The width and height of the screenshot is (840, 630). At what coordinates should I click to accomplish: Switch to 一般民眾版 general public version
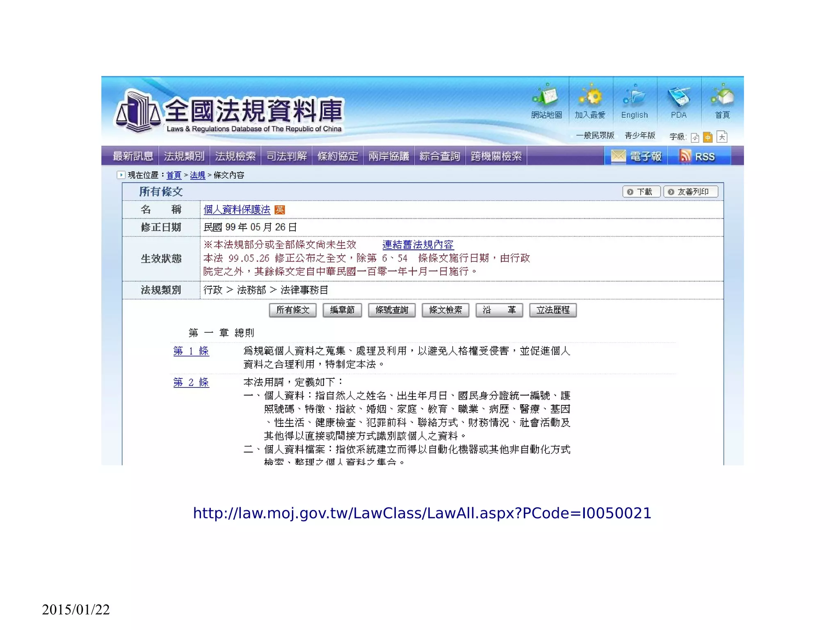click(595, 135)
